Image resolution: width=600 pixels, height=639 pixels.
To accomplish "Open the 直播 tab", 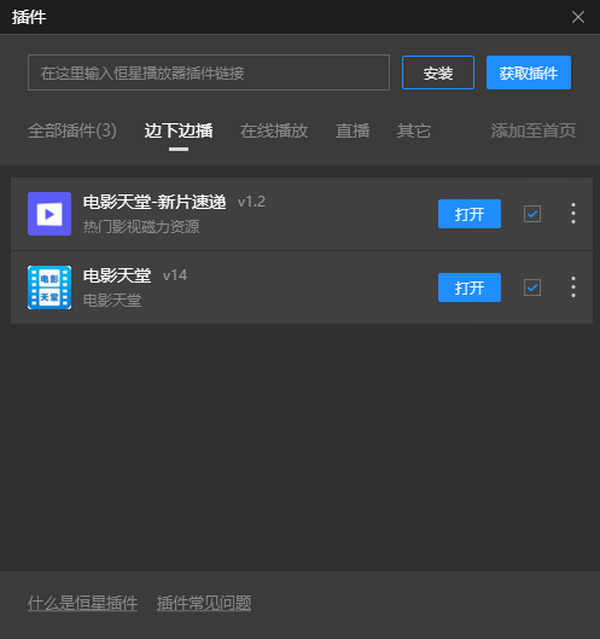I will (353, 131).
